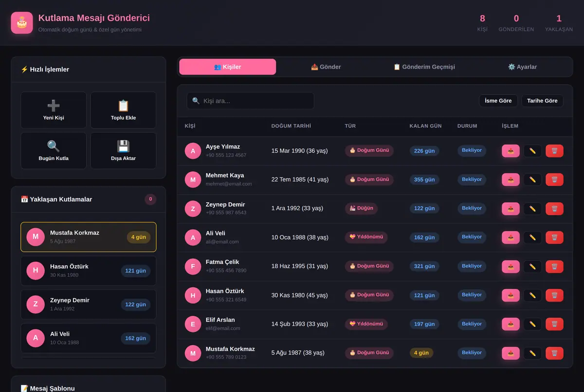
Task: Select the Bugün Kutla quick action
Action: coord(54,151)
